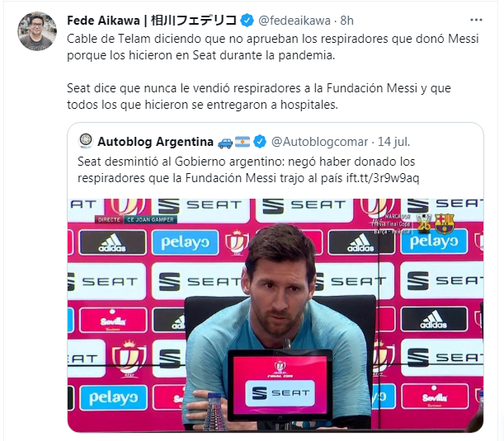Open the Autoblog Argentina account name
This screenshot has width=504, height=441.
coord(155,142)
